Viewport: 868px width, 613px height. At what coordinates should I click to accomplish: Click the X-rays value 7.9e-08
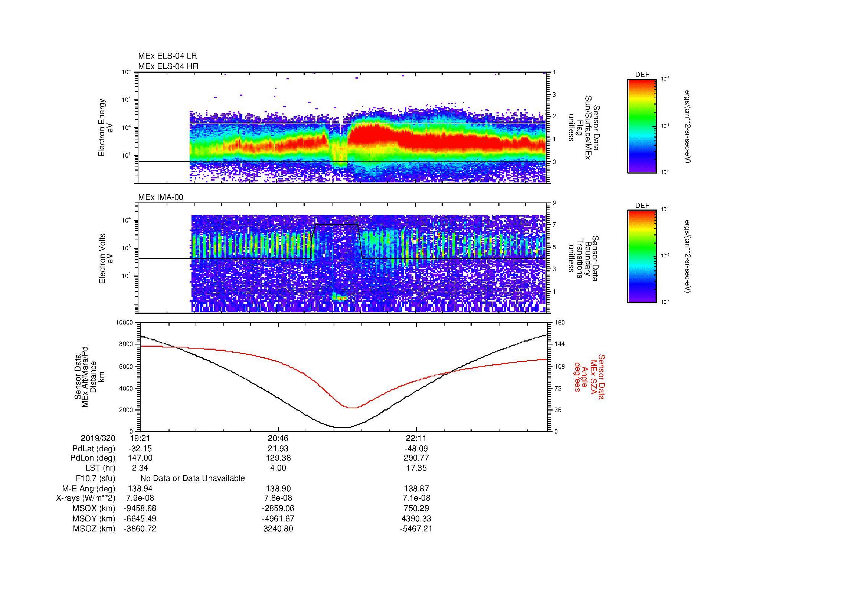[x=140, y=498]
